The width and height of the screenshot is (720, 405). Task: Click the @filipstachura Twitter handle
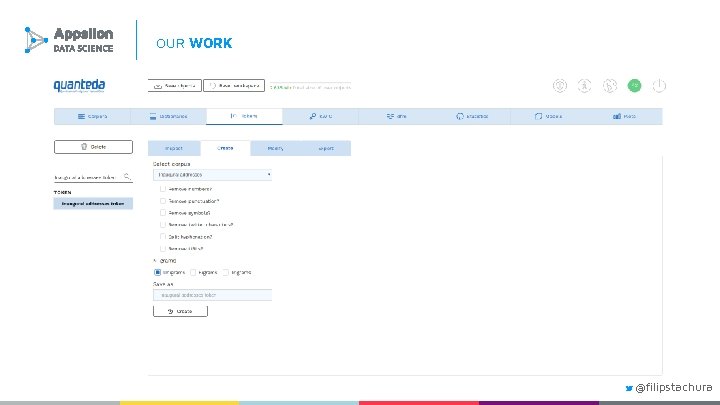pos(674,388)
